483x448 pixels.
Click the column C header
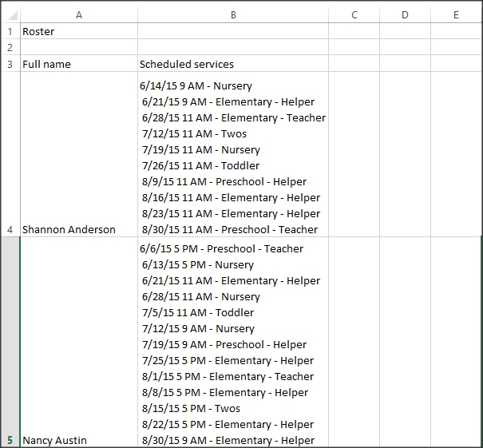354,14
